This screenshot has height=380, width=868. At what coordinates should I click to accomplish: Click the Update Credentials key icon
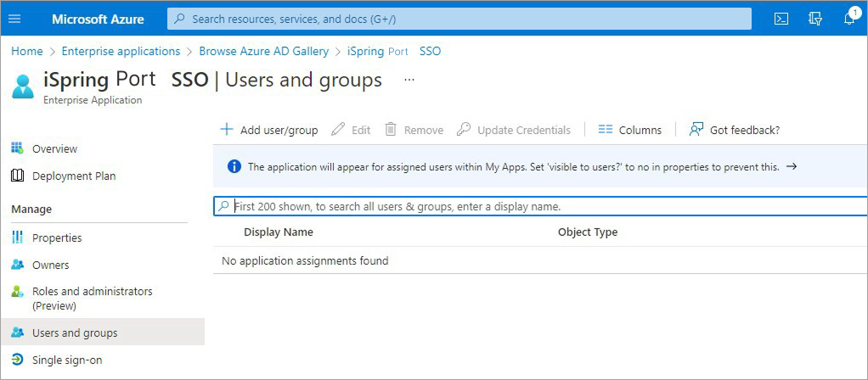tap(464, 130)
